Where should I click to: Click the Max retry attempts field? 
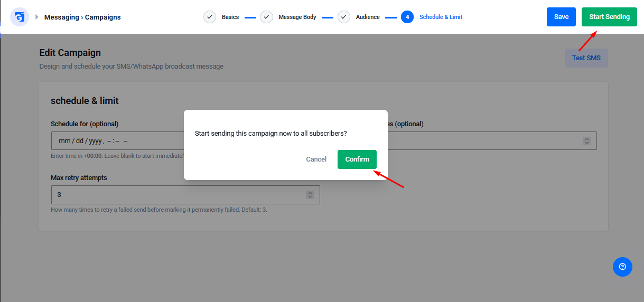tap(185, 195)
